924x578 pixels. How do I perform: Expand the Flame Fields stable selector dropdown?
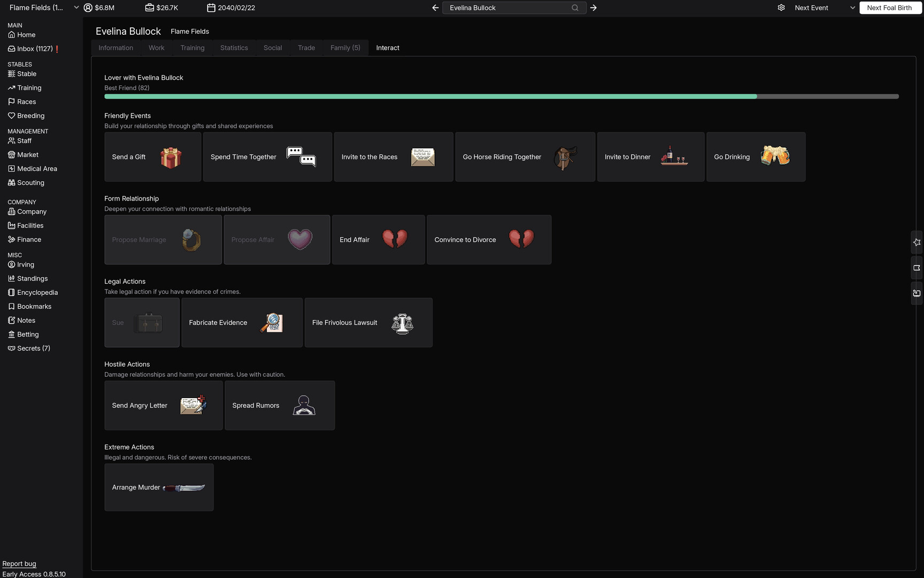[75, 7]
